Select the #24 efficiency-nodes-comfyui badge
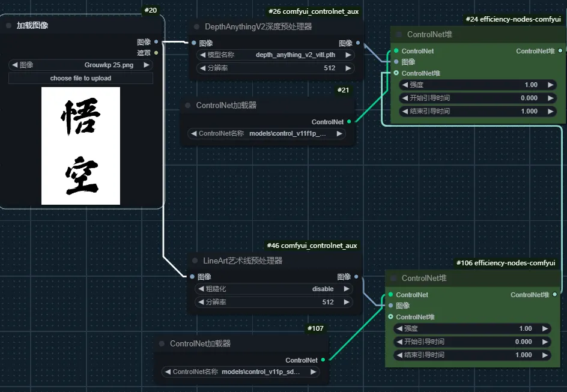 pos(512,19)
